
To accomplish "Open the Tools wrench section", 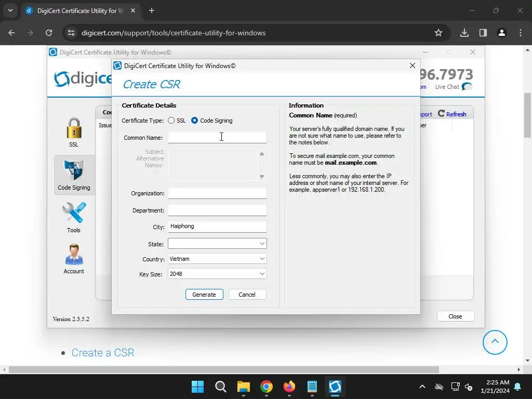I will (x=74, y=218).
